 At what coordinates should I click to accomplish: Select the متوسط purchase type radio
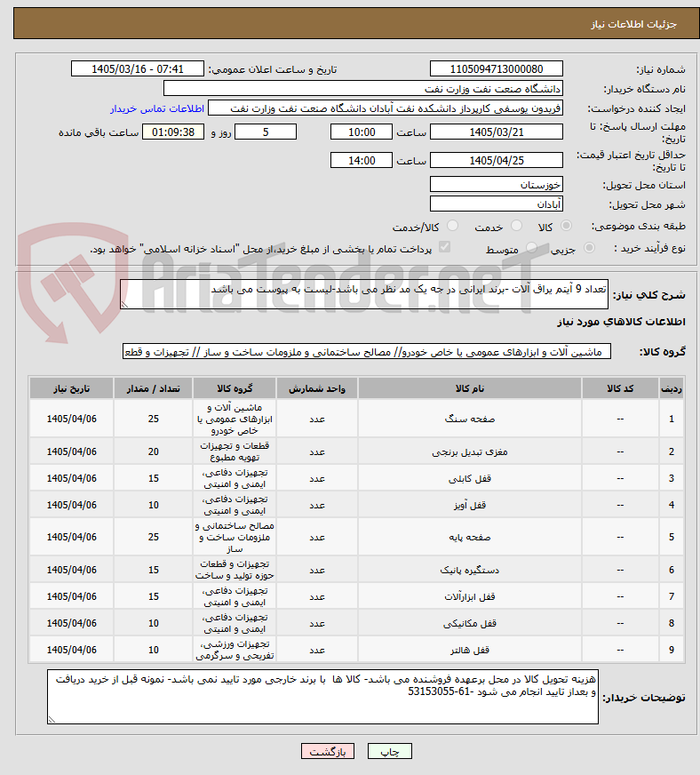point(531,248)
